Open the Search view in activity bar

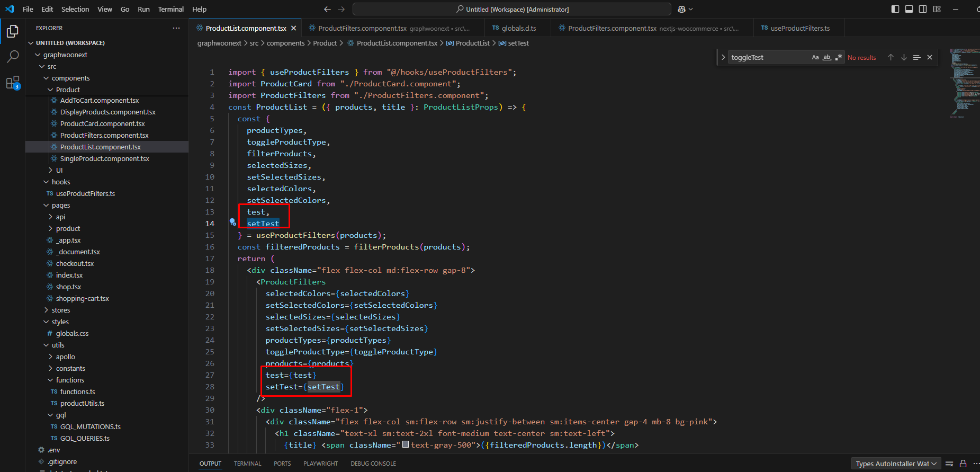[13, 57]
